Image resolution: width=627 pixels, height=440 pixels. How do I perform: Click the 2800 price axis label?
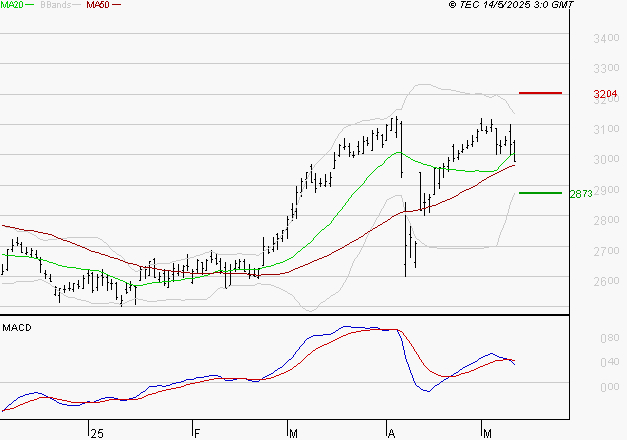tap(606, 220)
